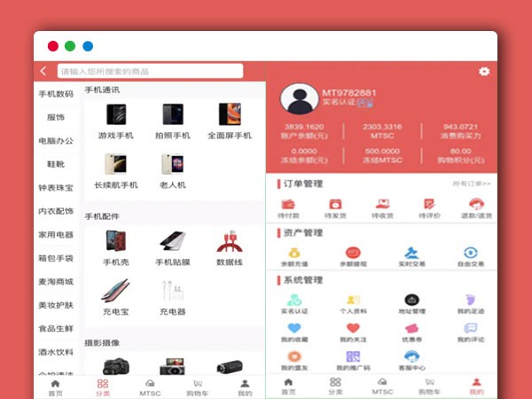Select 服饰 in the category sidebar
This screenshot has width=532, height=399.
[x=56, y=117]
